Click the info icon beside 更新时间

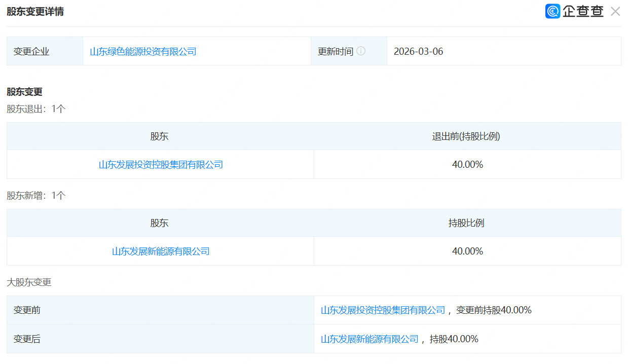[361, 51]
